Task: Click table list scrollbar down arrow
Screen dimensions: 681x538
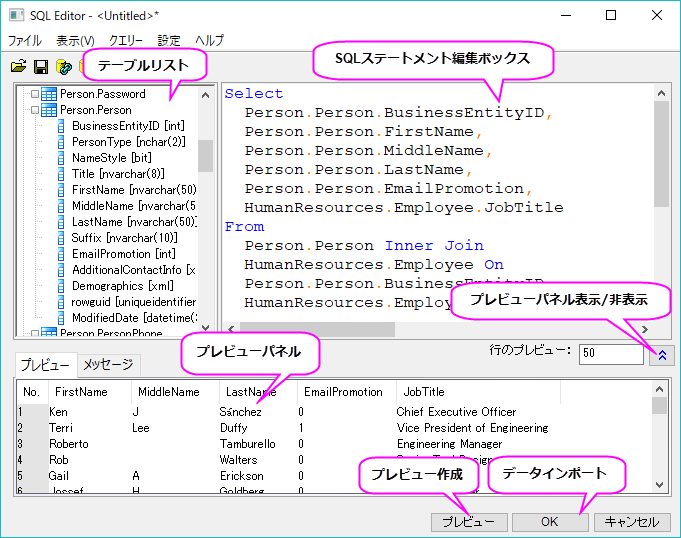Action: coord(206,328)
